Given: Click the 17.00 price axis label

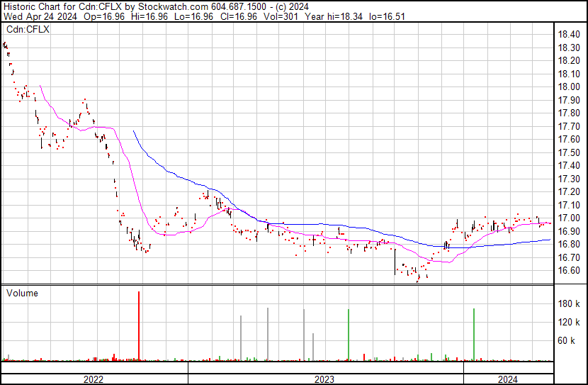Looking at the screenshot, I should pos(569,218).
